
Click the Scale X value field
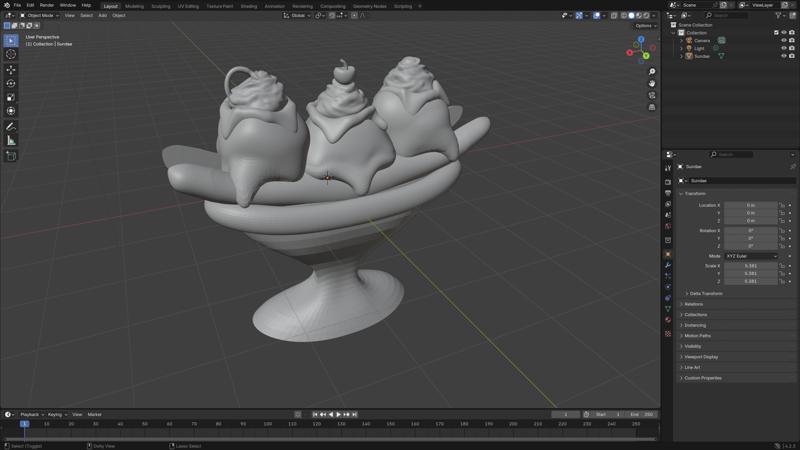coord(751,266)
